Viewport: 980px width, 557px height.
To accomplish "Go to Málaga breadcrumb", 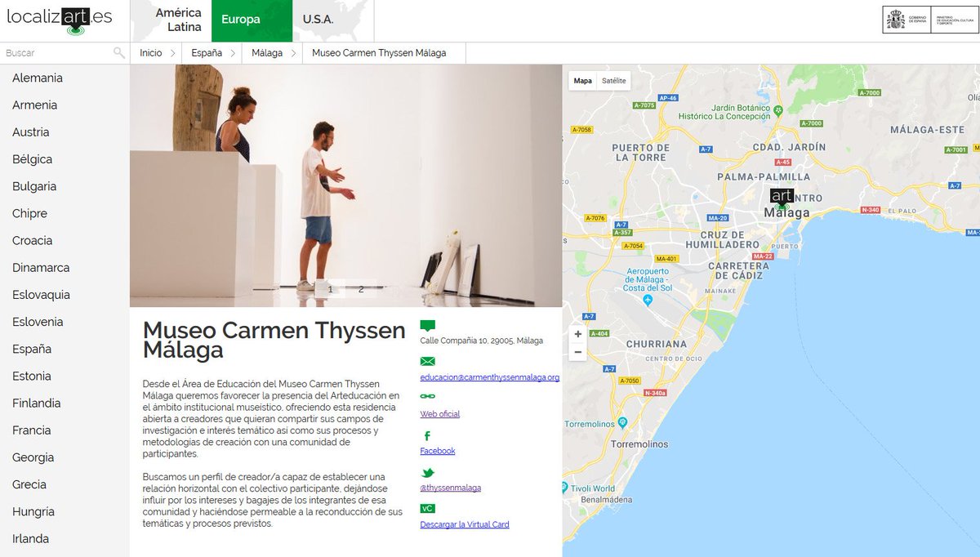I will pos(267,53).
